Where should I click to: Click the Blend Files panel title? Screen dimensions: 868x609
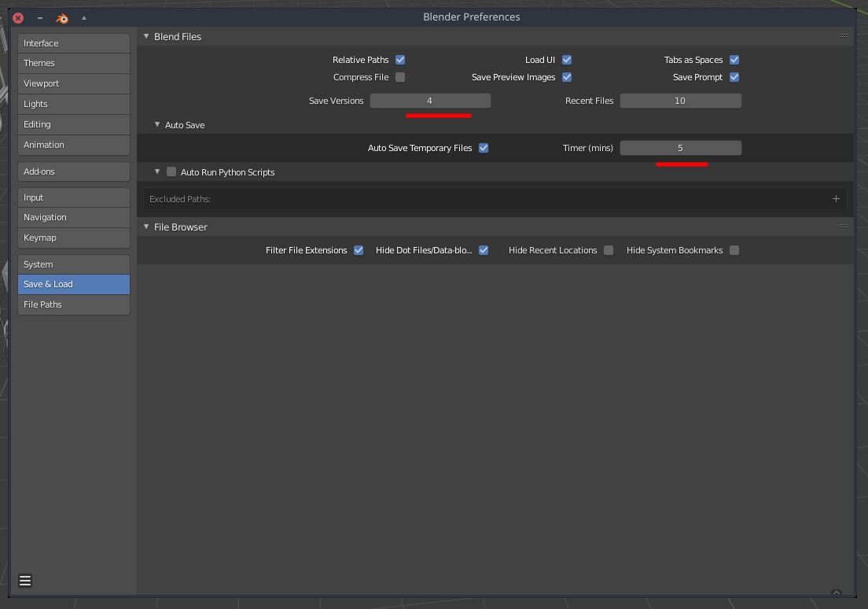pos(178,36)
